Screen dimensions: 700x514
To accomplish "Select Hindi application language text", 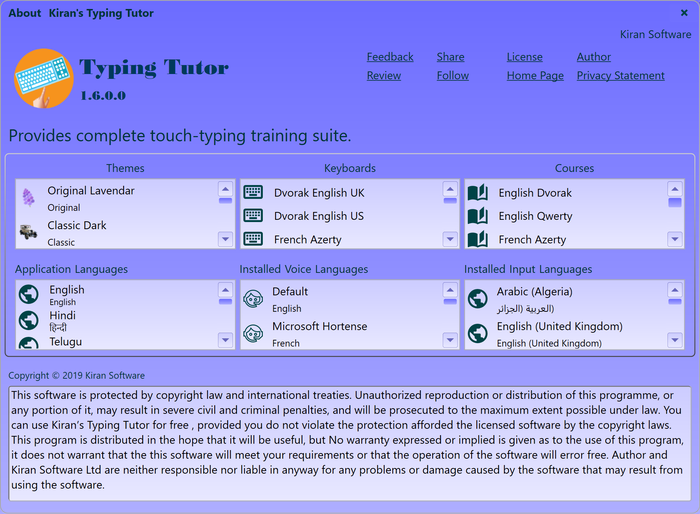I will coord(62,315).
